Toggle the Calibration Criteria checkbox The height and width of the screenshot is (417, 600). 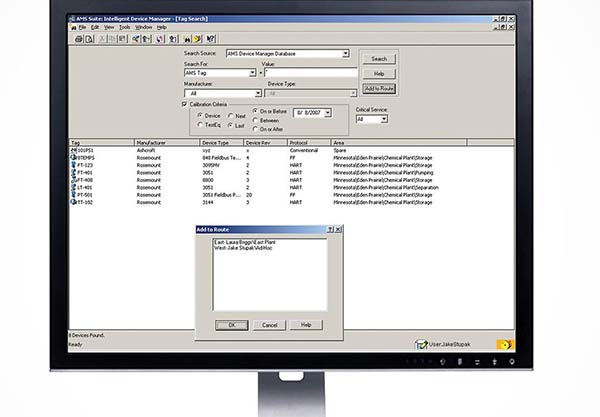tap(185, 103)
